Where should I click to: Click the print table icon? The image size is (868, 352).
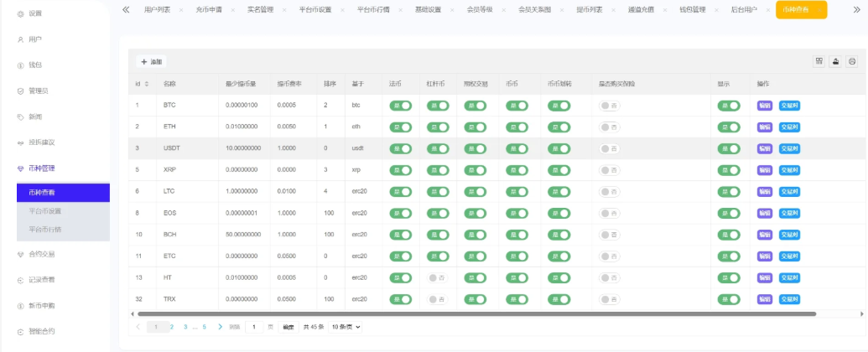point(853,61)
